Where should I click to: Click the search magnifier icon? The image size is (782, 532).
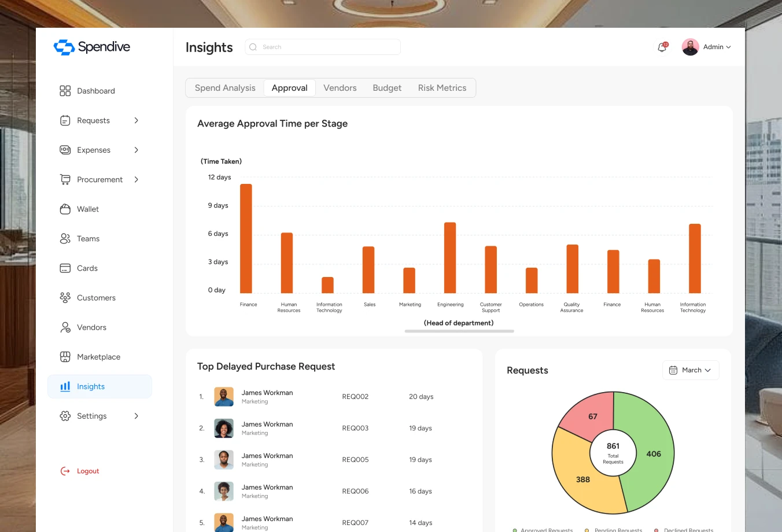(x=253, y=47)
